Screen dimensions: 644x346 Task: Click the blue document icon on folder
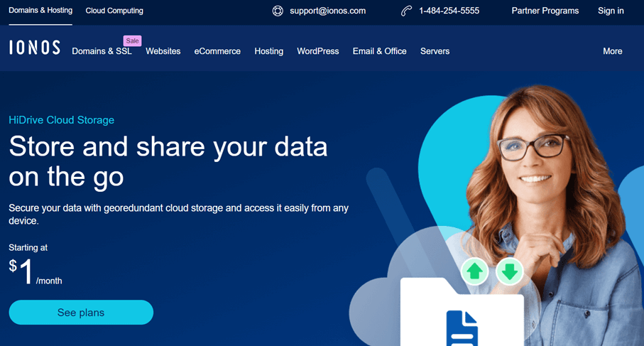tap(462, 328)
